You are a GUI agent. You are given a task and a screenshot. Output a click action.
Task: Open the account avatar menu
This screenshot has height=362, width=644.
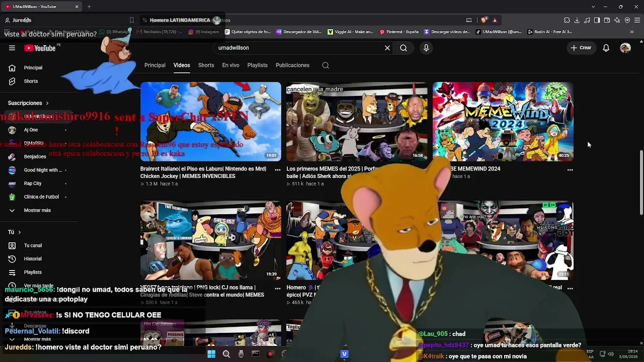click(x=625, y=48)
